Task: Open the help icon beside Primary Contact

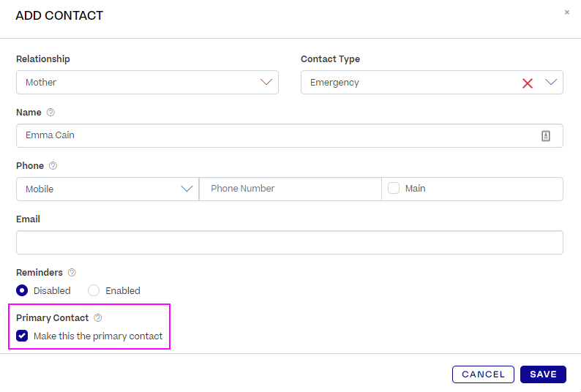Action: [x=98, y=318]
